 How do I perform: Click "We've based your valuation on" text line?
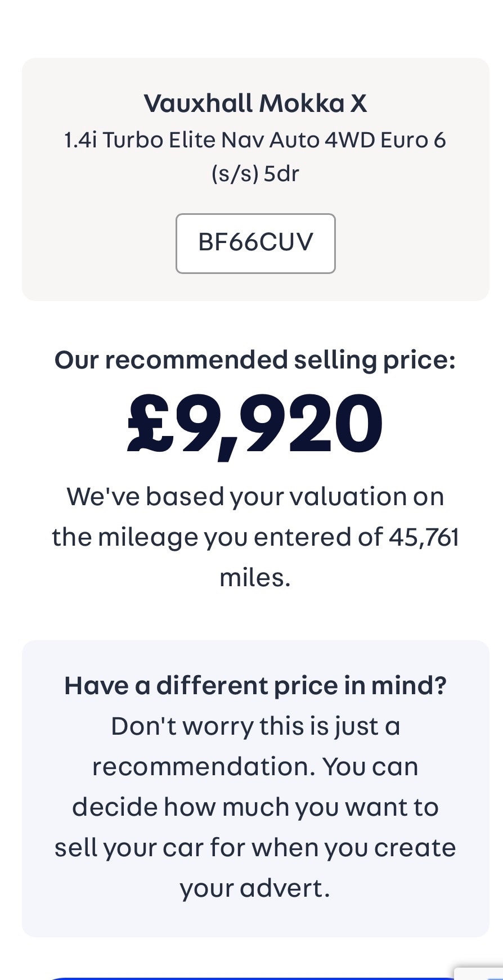tap(255, 497)
